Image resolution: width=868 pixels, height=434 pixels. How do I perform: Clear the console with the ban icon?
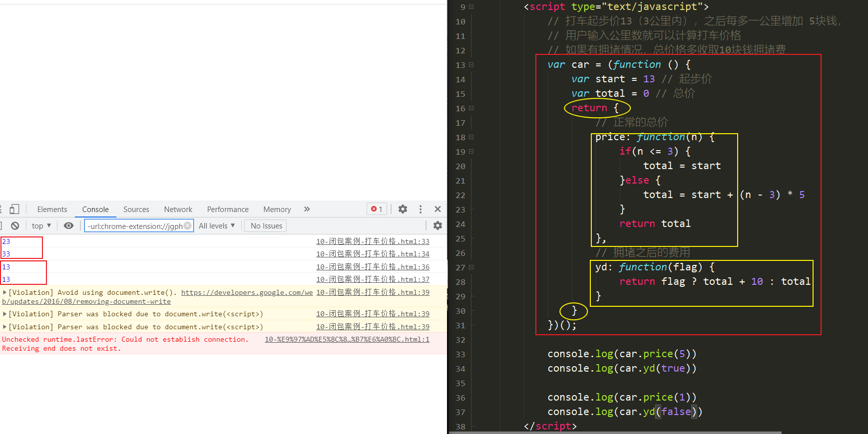15,226
